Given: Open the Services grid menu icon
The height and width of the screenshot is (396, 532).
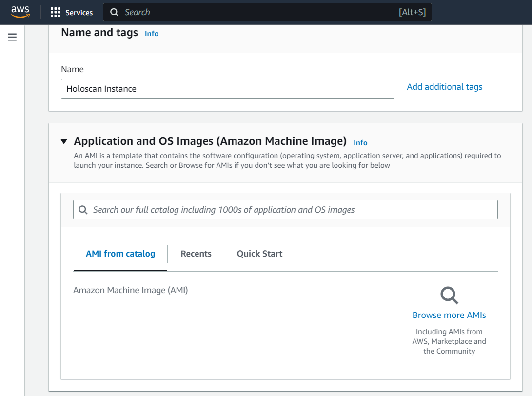Looking at the screenshot, I should click(x=55, y=13).
